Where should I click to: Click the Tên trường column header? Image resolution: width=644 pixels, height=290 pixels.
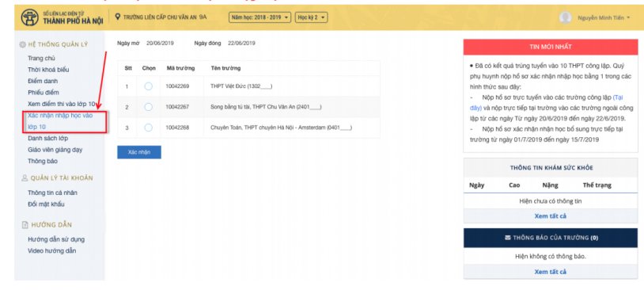225,68
